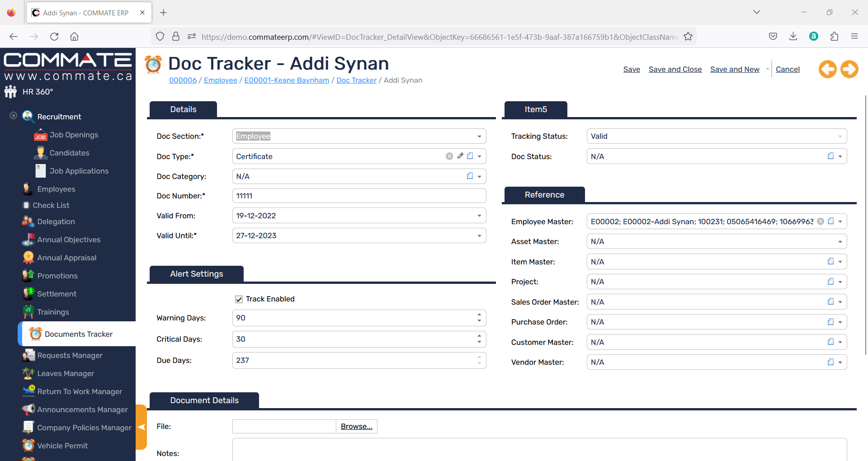The image size is (868, 461).
Task: Browse for a file to upload
Action: click(x=356, y=426)
